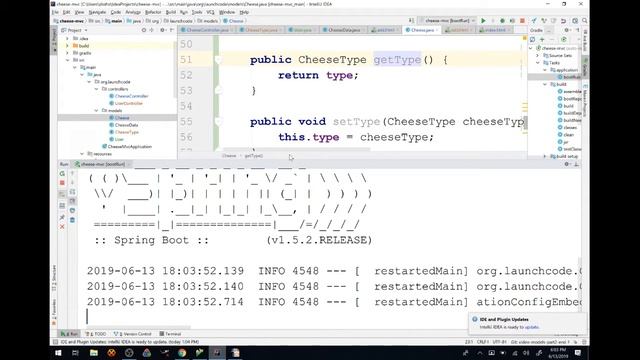The height and width of the screenshot is (360, 640).
Task: Click the plus icon in Gradle panel
Action: [x=542, y=40]
